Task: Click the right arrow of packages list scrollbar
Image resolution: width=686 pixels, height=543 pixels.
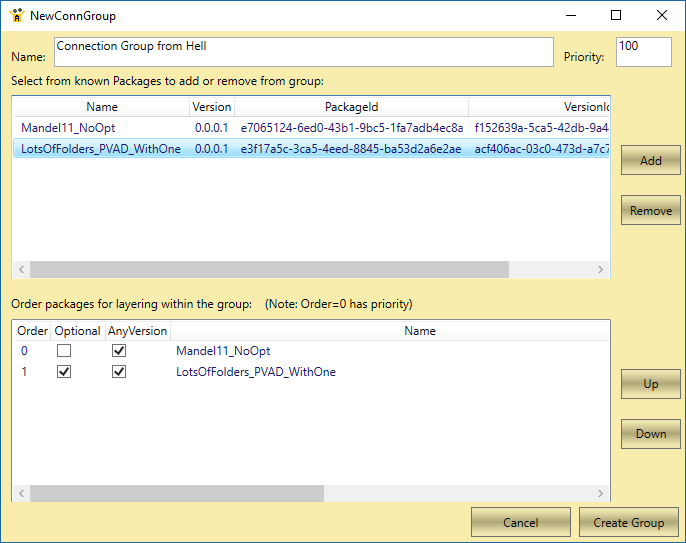Action: (x=601, y=270)
